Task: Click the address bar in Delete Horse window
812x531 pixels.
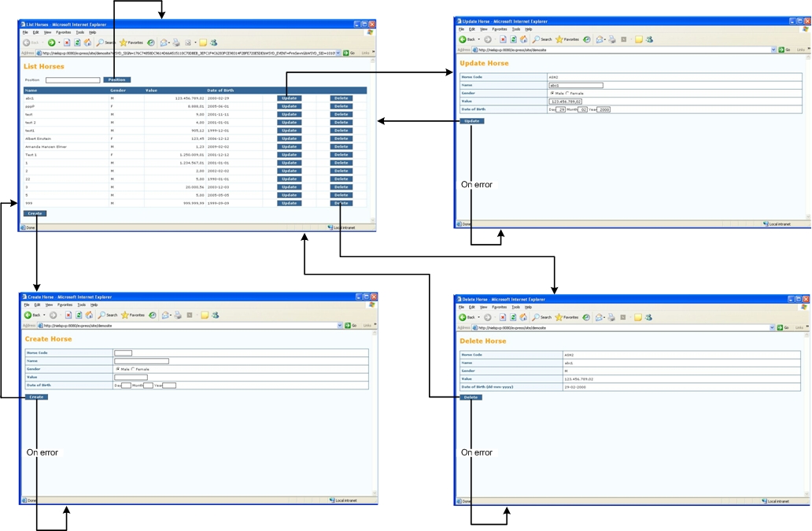Action: [x=623, y=327]
